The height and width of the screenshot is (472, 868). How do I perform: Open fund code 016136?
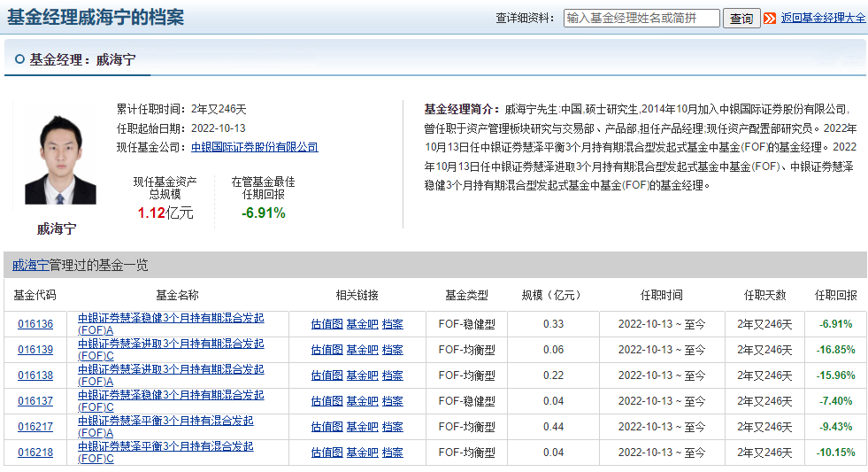coord(35,324)
